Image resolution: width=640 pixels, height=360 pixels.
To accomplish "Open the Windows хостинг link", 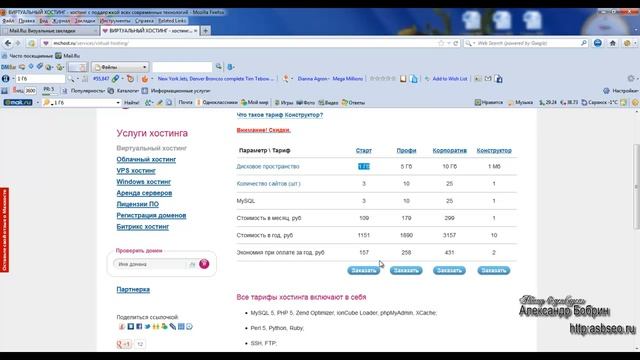I will [x=144, y=182].
